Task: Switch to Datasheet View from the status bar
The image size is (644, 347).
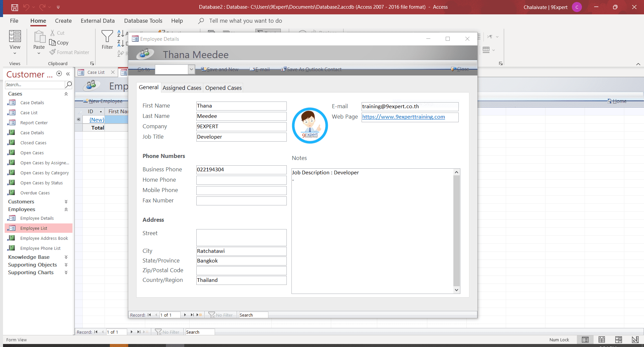Action: pyautogui.click(x=602, y=340)
